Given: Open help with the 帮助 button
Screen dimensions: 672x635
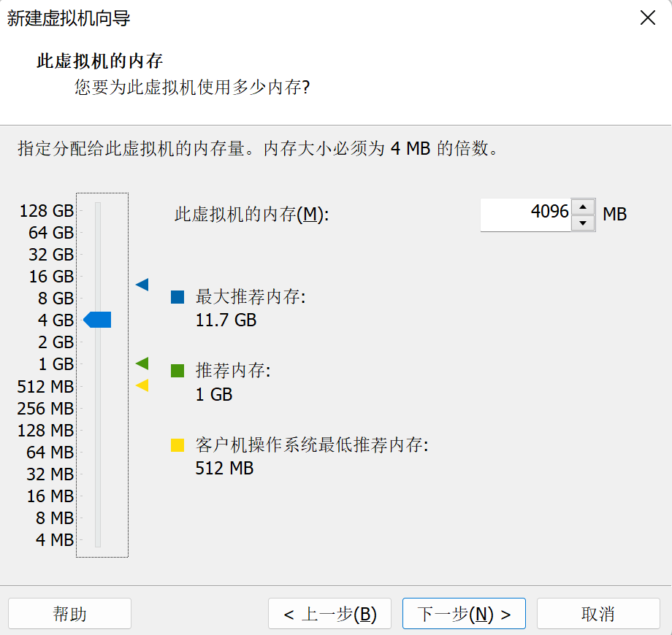Looking at the screenshot, I should (x=69, y=614).
